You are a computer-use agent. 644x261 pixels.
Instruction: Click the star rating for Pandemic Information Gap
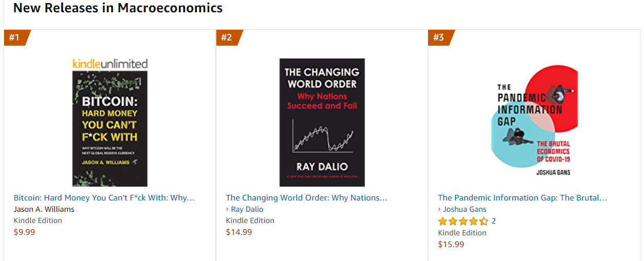463,222
